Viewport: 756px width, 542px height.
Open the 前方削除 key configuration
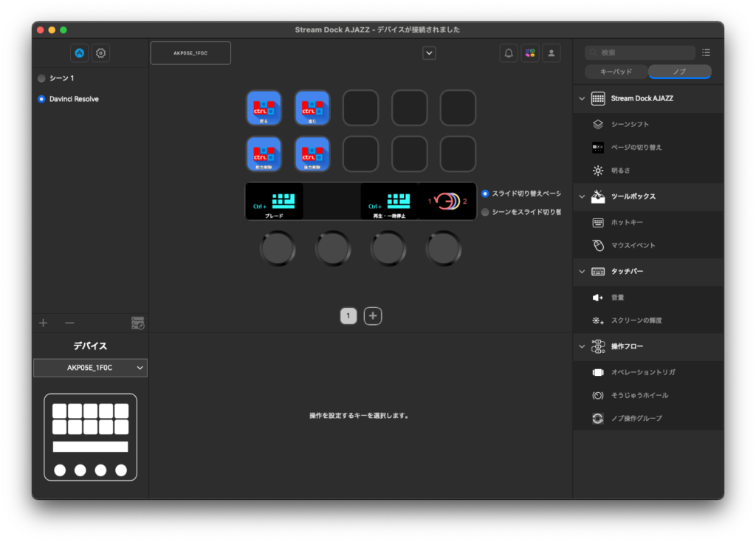tap(264, 154)
